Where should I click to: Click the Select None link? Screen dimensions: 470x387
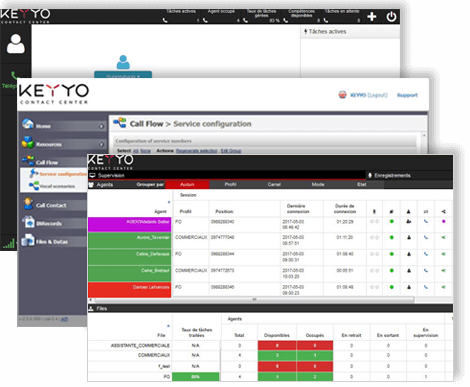pyautogui.click(x=145, y=151)
